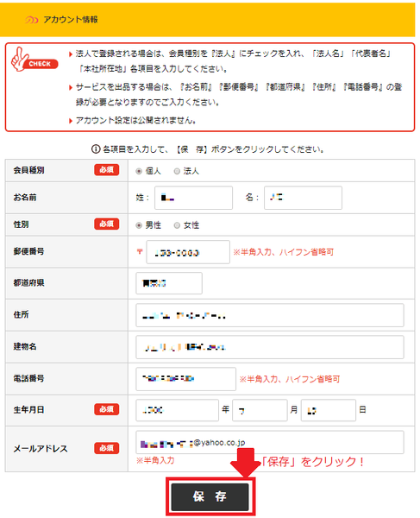
Task: Click the info icon beside 各項目を入力して
Action: click(96, 149)
